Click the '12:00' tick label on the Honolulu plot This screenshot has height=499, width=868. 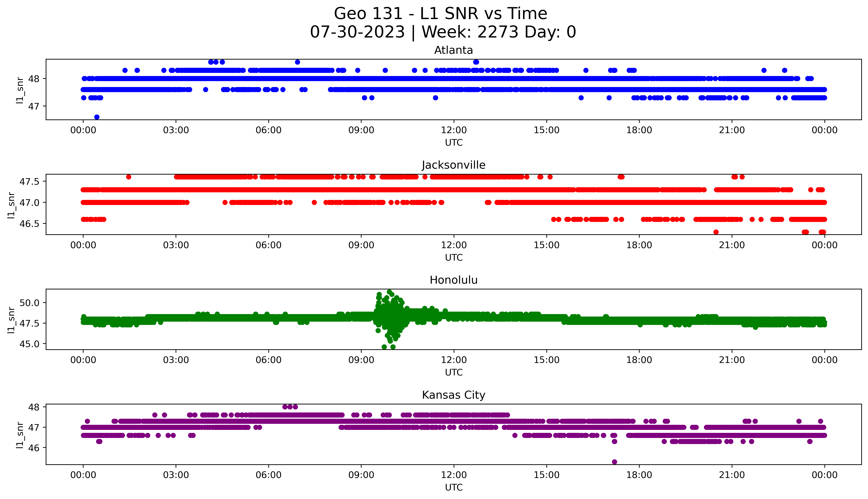coord(454,360)
